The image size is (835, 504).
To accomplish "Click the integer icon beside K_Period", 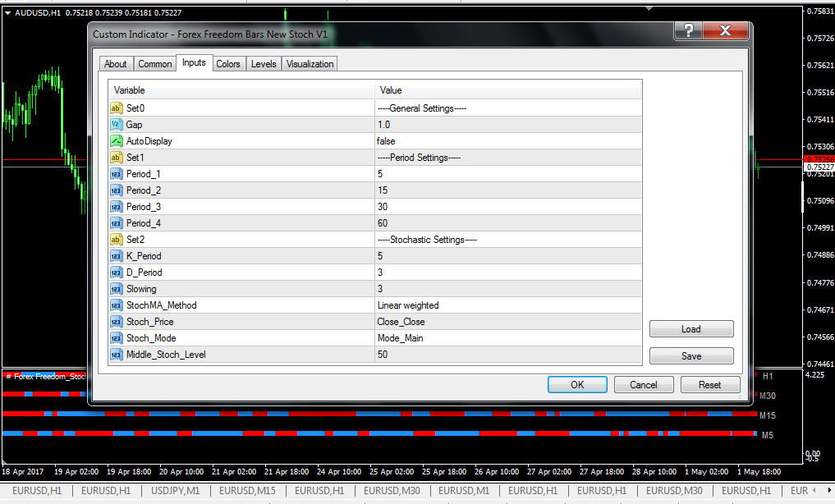I will click(116, 257).
